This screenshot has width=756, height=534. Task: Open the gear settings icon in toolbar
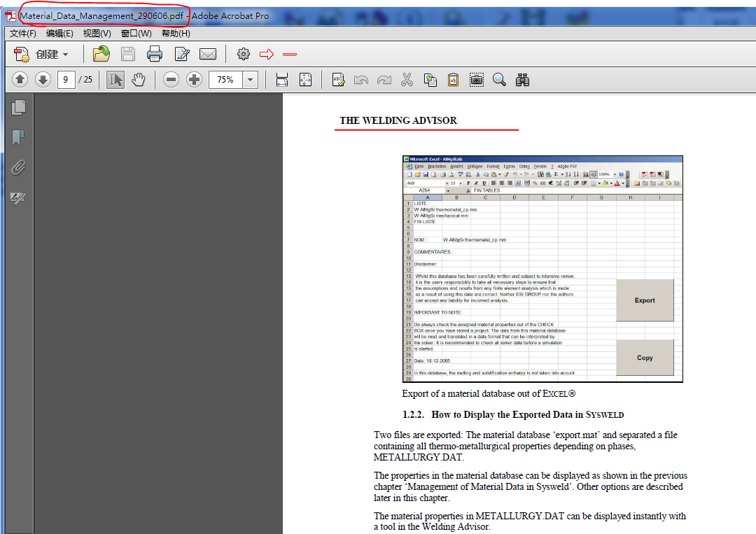[x=244, y=54]
